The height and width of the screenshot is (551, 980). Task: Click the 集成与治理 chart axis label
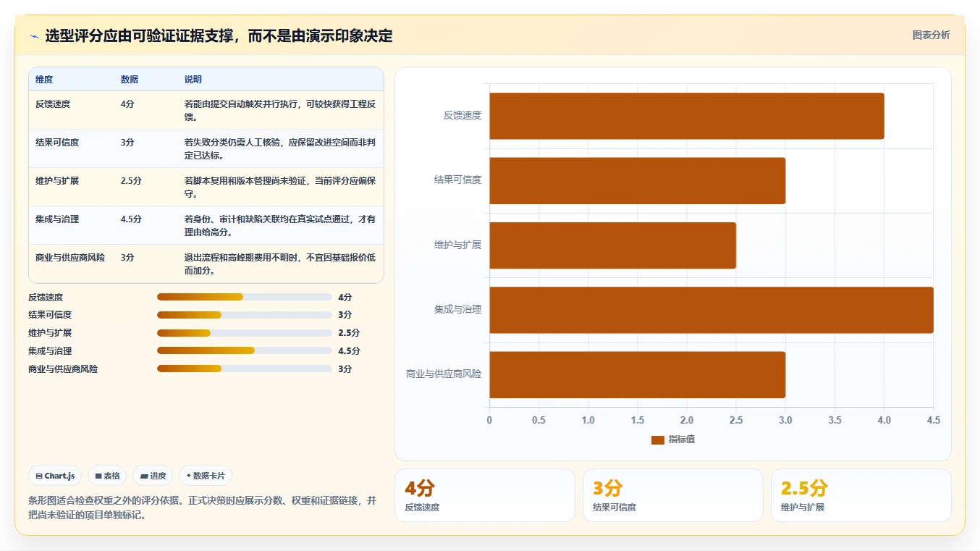coord(458,310)
